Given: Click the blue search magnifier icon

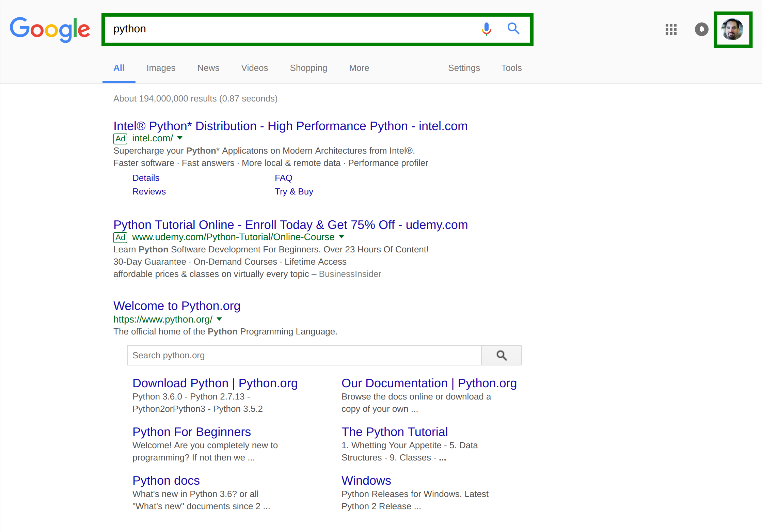Looking at the screenshot, I should pos(513,29).
